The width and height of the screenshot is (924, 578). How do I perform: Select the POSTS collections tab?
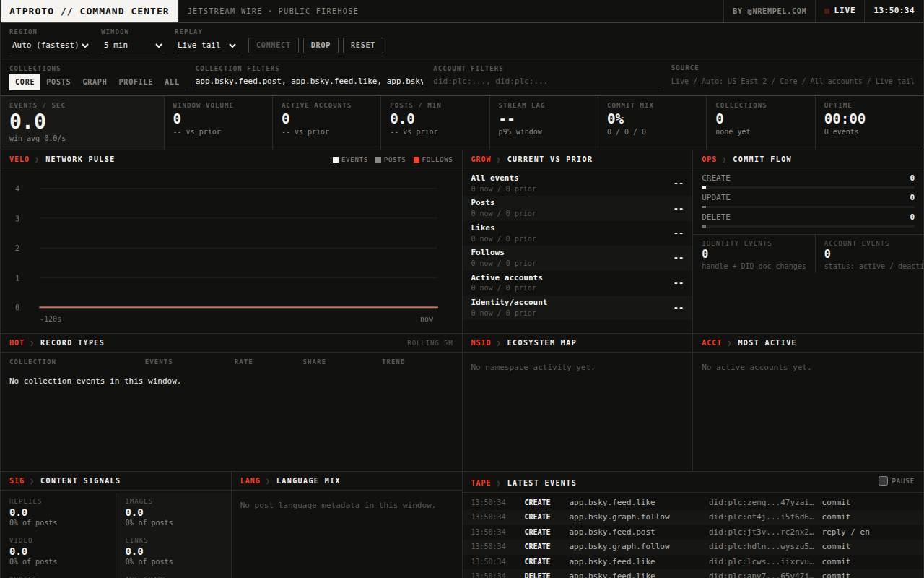click(58, 82)
